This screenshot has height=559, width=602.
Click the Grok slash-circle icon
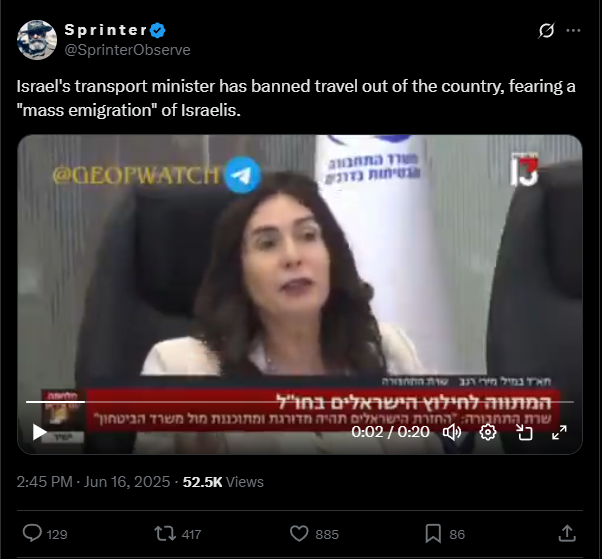tap(546, 30)
